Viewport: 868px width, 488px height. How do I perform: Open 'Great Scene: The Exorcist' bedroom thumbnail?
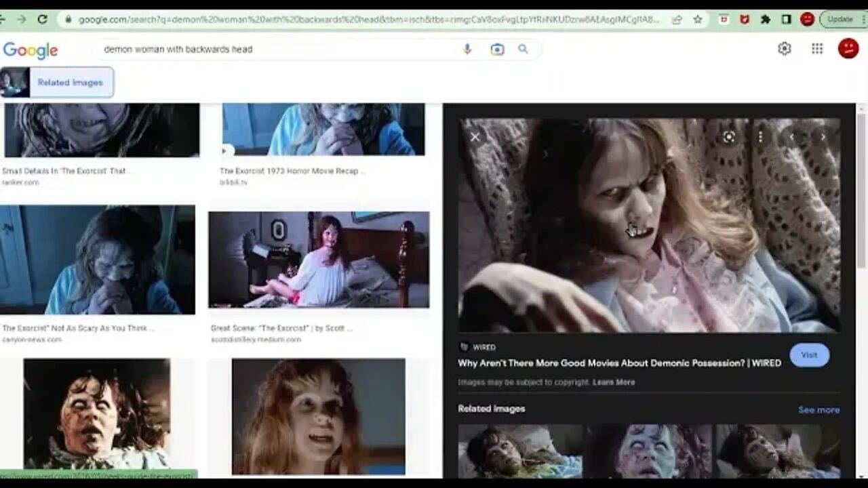(x=319, y=260)
